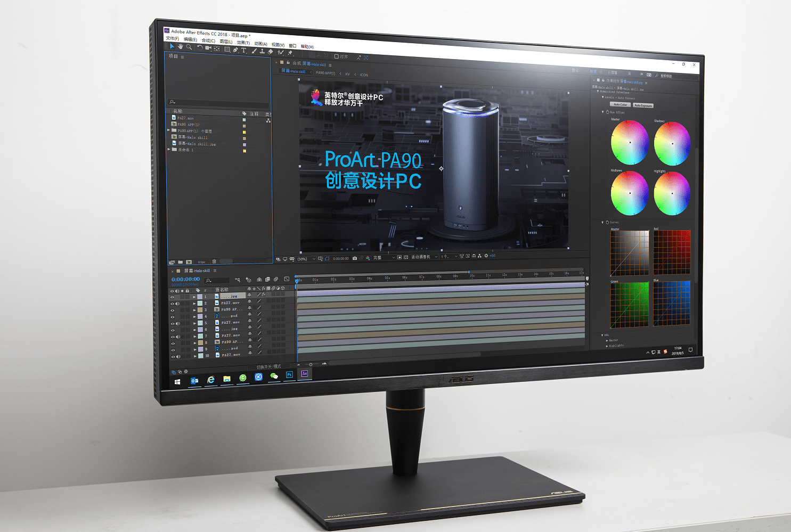Open the 文件(F) menu

[173, 38]
